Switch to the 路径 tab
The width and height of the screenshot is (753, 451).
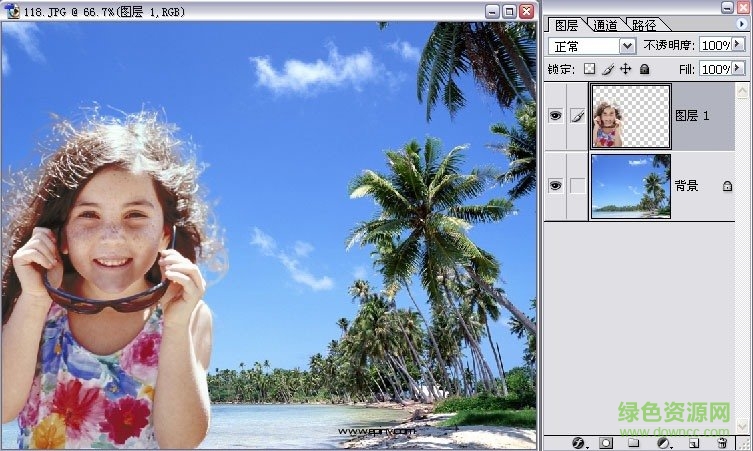click(644, 25)
